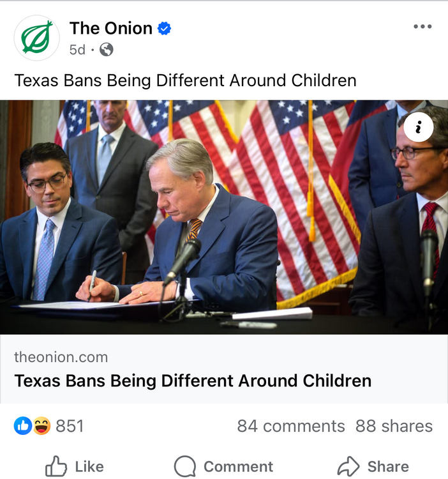This screenshot has height=479, width=448.
Task: Toggle Like on this post
Action: tap(75, 467)
